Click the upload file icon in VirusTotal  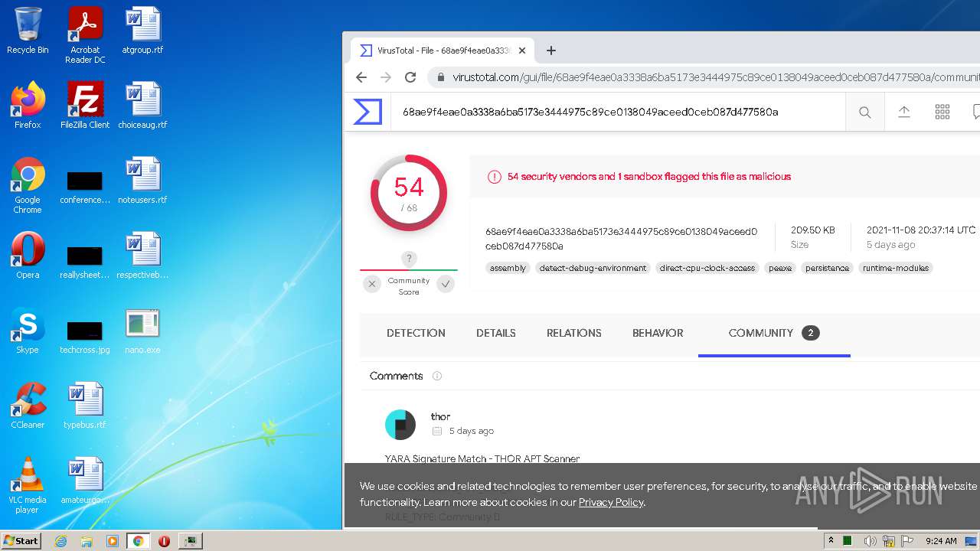coord(904,112)
